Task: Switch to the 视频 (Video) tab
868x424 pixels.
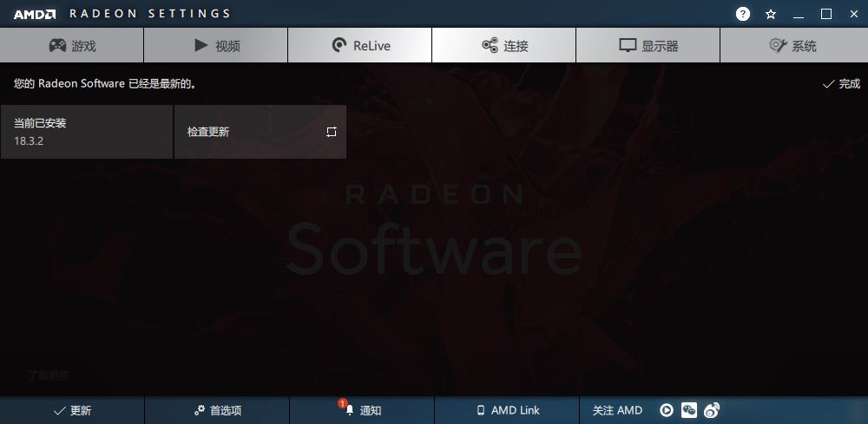Action: [216, 45]
